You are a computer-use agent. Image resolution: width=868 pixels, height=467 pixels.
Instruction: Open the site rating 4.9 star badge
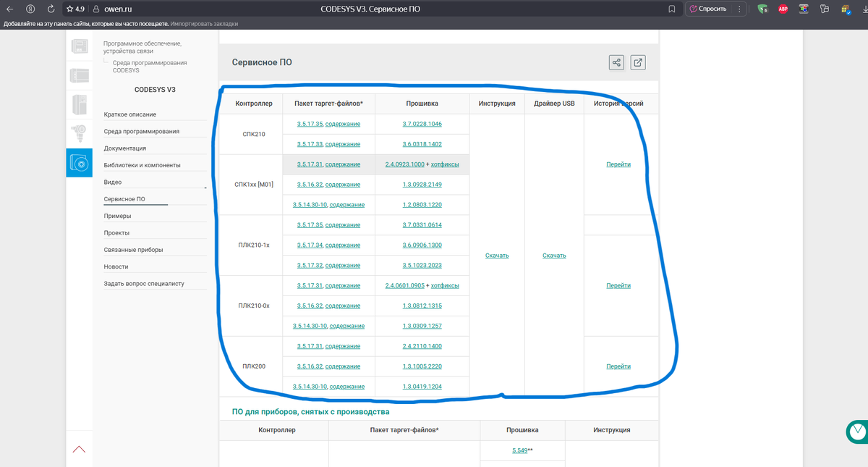click(75, 9)
